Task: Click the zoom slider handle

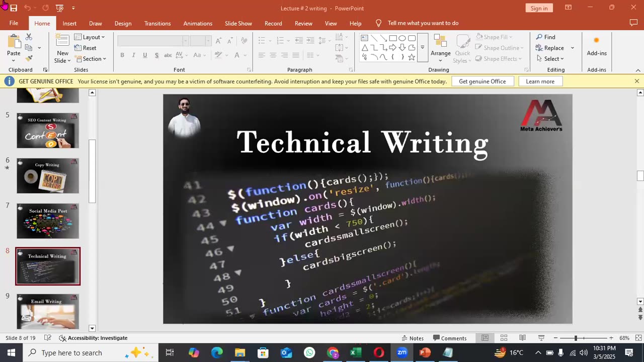Action: point(576,338)
